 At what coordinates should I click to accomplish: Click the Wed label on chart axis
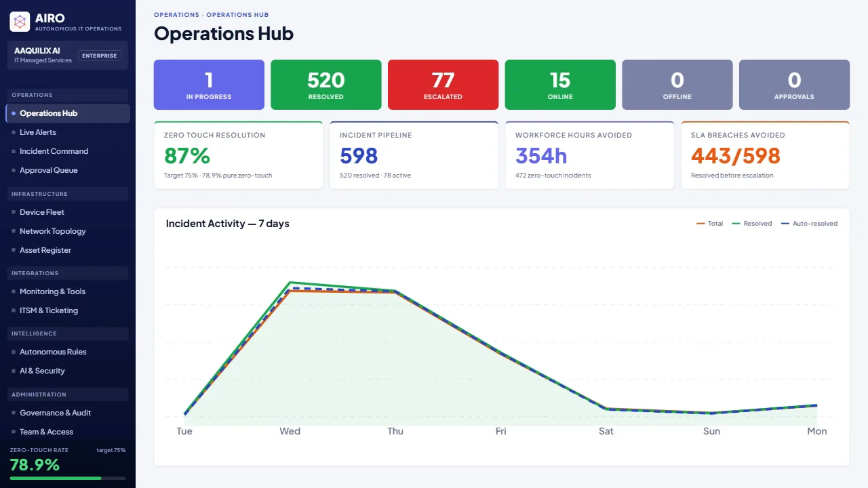click(290, 431)
